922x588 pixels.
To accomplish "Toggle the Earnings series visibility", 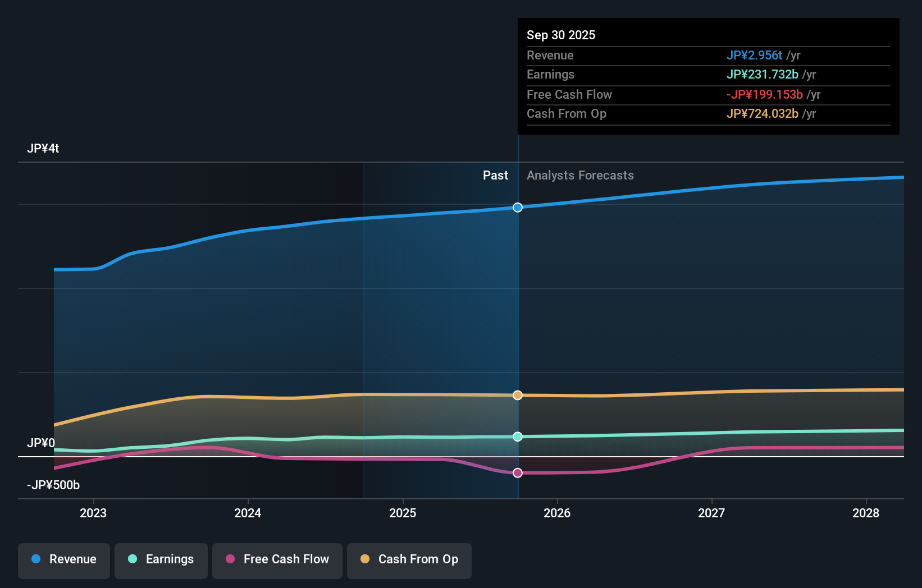I will (x=161, y=561).
